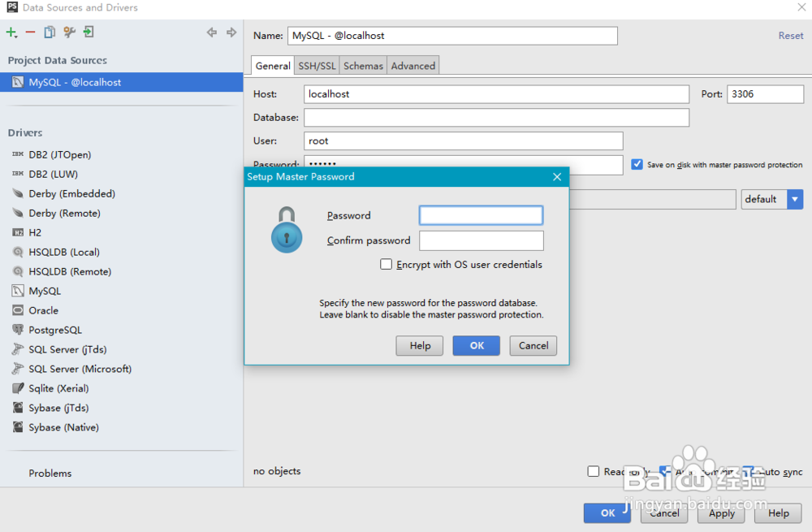This screenshot has height=532, width=812.
Task: Cancel the Setup Master Password dialog
Action: [x=533, y=345]
